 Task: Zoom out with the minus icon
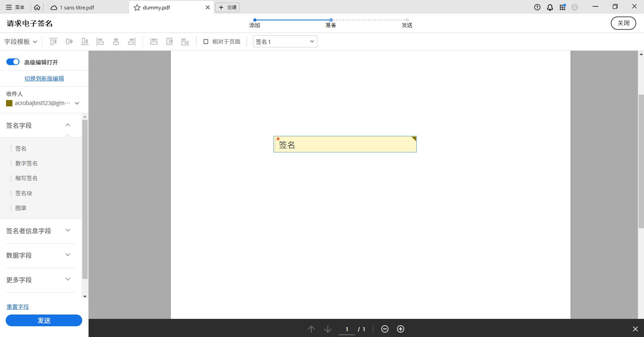[x=385, y=329]
